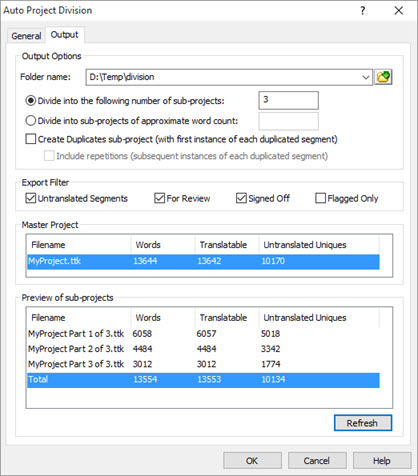Enable the Flagged Only checkbox
This screenshot has width=418, height=476.
click(320, 198)
